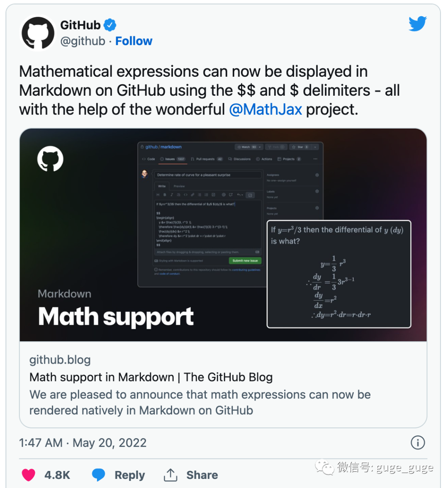
Task: Click the issue title input field
Action: click(x=208, y=175)
